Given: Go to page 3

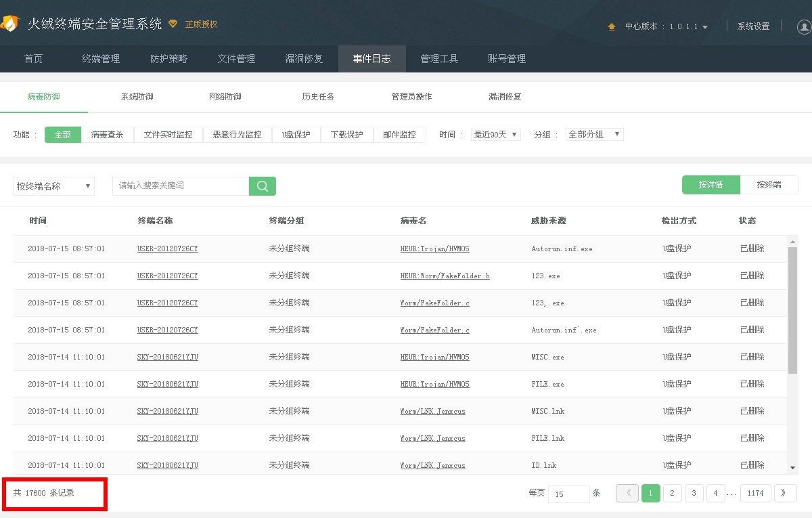Looking at the screenshot, I should tap(694, 493).
